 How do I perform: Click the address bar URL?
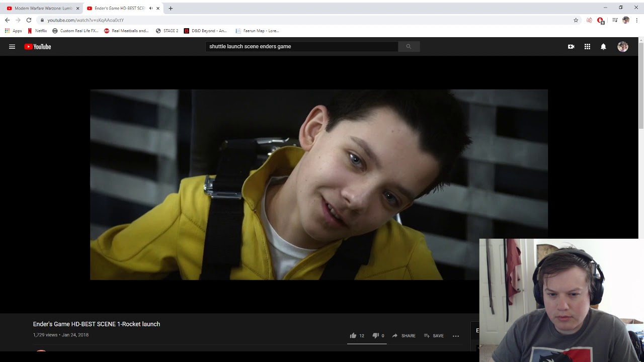click(x=86, y=20)
